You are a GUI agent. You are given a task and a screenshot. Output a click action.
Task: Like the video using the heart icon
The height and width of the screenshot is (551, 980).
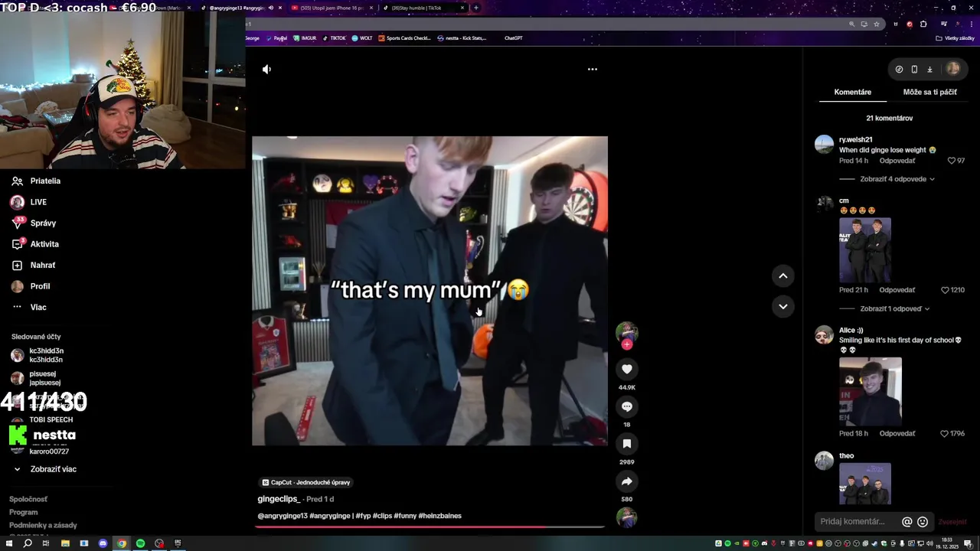pos(626,369)
